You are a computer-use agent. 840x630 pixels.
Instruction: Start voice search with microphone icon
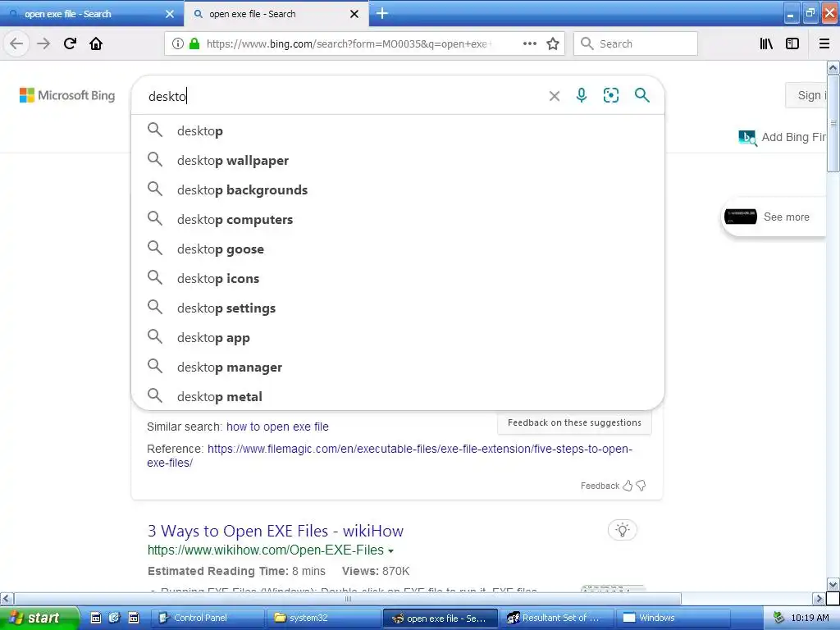(x=582, y=95)
